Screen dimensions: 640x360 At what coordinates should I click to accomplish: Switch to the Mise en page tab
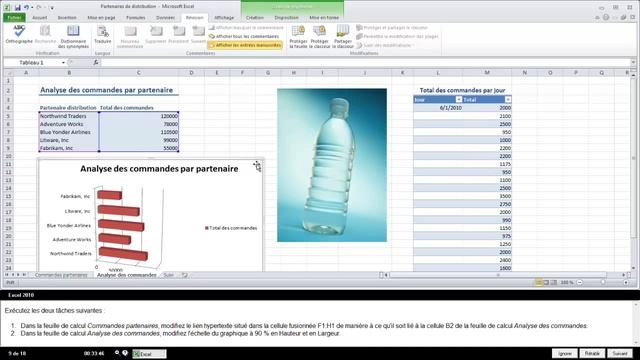point(101,18)
